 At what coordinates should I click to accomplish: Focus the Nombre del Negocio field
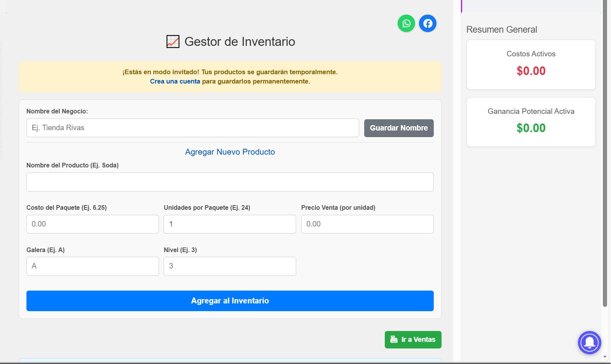click(x=193, y=128)
